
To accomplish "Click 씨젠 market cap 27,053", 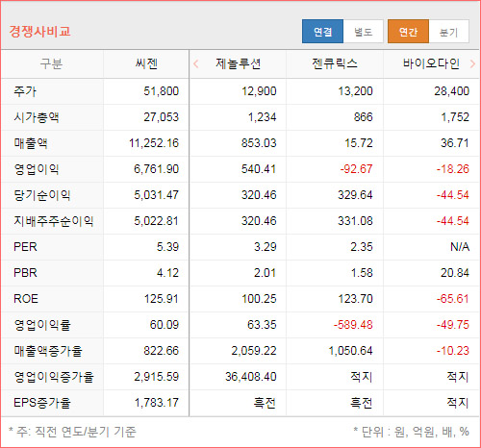I will click(161, 117).
